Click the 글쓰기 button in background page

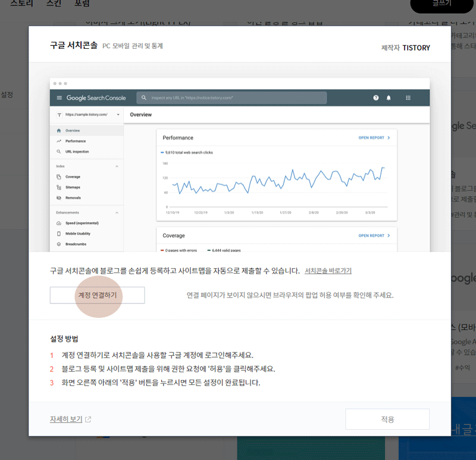pyautogui.click(x=441, y=4)
